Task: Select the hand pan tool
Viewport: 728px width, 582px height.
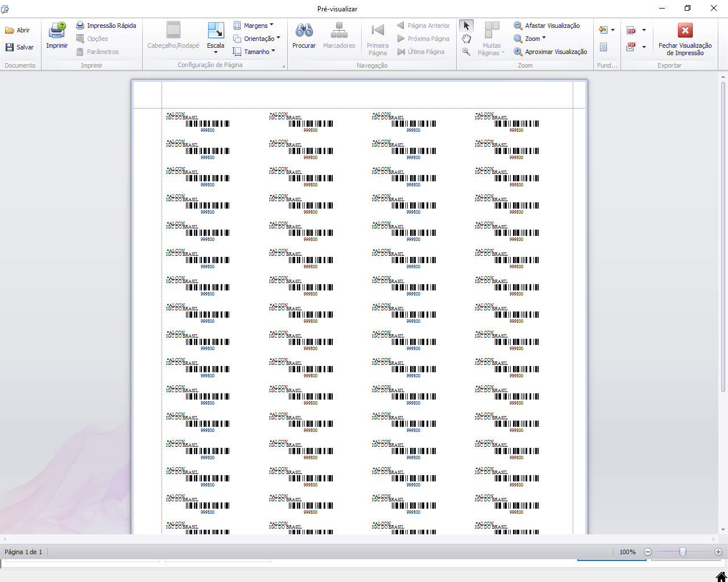Action: pyautogui.click(x=466, y=39)
